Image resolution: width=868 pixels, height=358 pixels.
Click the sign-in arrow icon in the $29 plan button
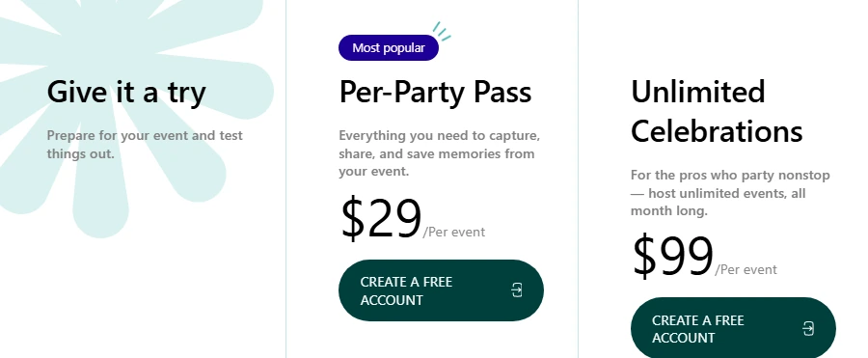pyautogui.click(x=517, y=289)
